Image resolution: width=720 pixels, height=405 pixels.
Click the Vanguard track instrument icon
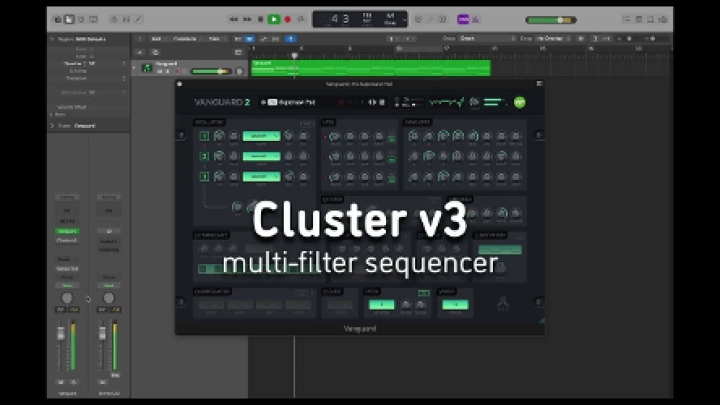coord(147,68)
